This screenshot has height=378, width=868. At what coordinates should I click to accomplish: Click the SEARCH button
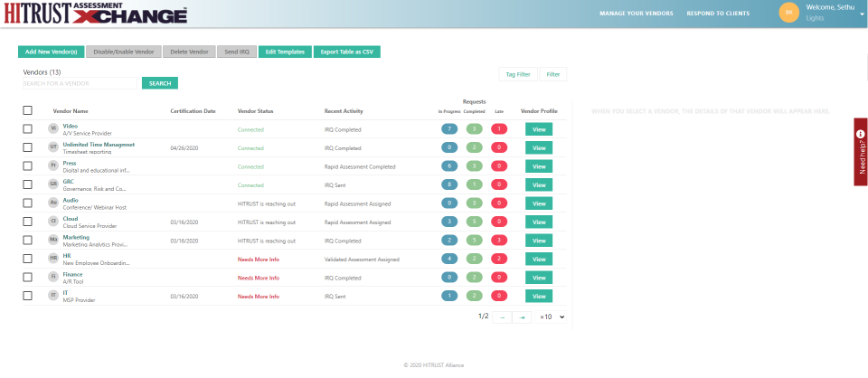(160, 83)
